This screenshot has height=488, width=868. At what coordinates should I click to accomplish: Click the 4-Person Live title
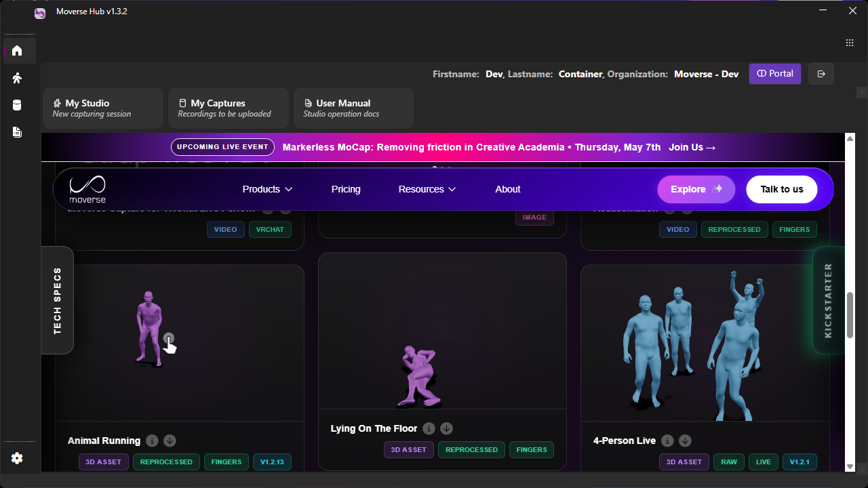tap(625, 441)
